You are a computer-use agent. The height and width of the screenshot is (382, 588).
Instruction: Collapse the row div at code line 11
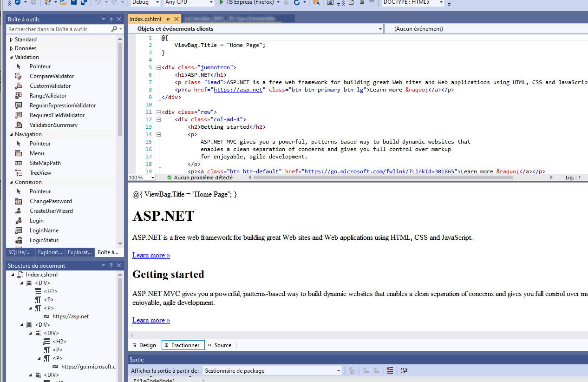[x=158, y=112]
